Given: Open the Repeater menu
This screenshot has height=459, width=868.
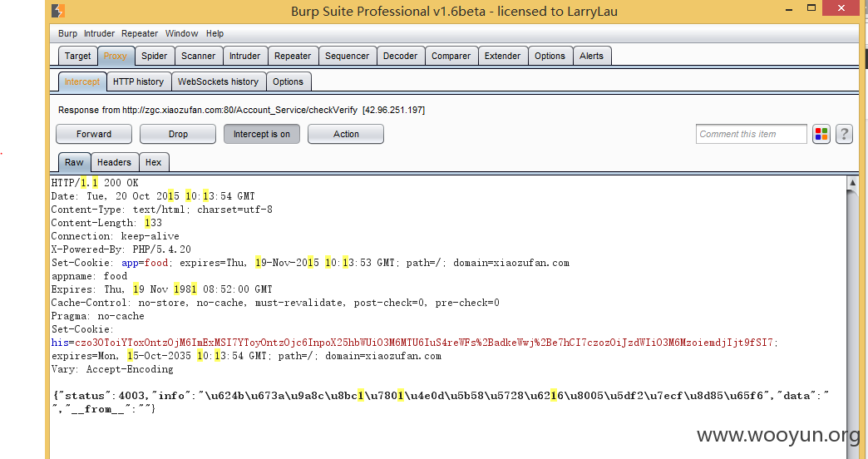Looking at the screenshot, I should (x=140, y=33).
